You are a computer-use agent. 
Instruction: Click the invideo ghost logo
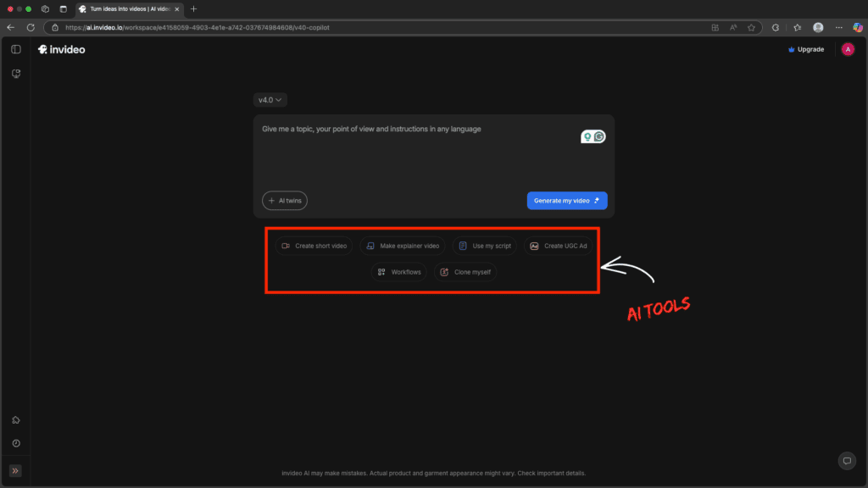(x=42, y=49)
